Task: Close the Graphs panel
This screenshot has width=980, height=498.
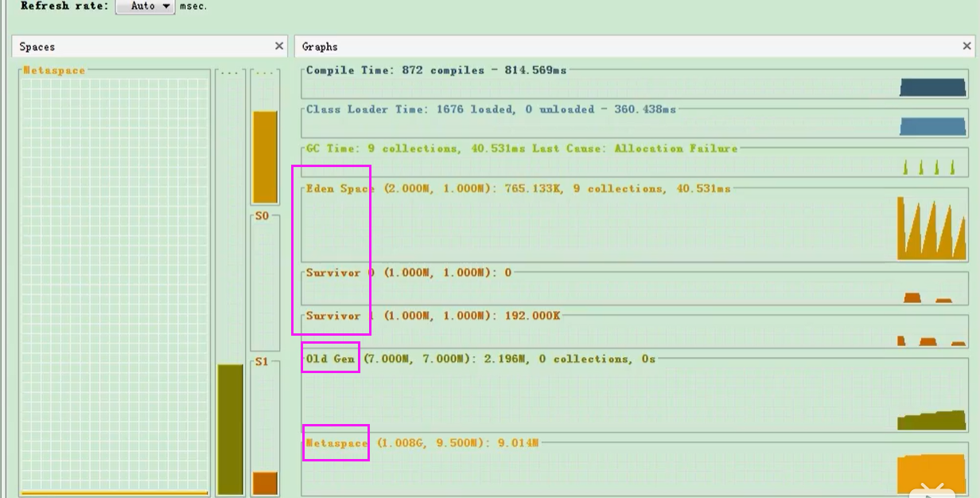Action: click(x=967, y=46)
